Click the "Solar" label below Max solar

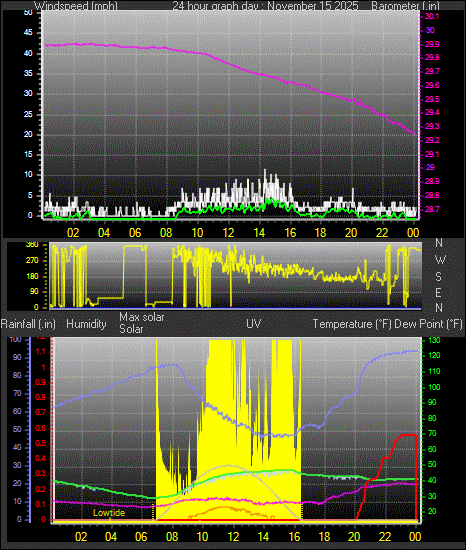click(x=131, y=329)
